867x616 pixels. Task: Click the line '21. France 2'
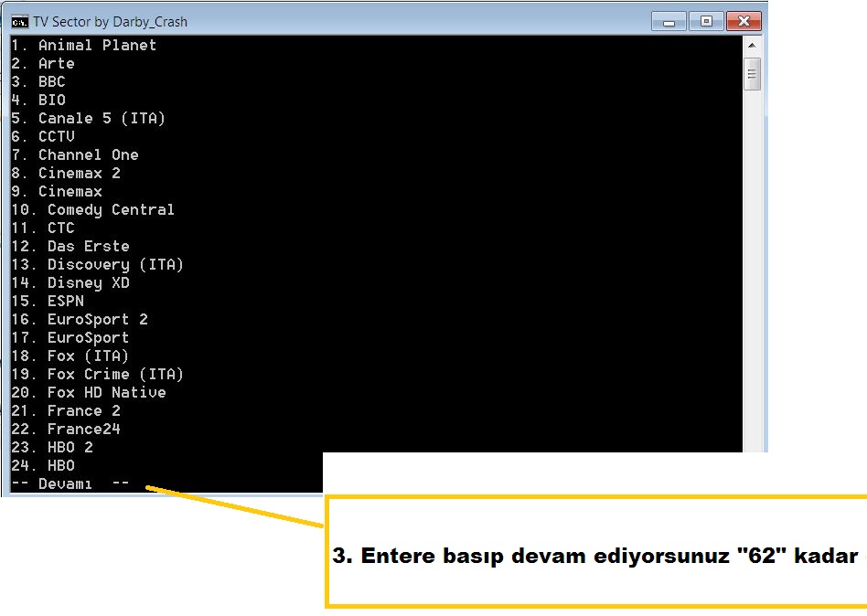[x=66, y=410]
